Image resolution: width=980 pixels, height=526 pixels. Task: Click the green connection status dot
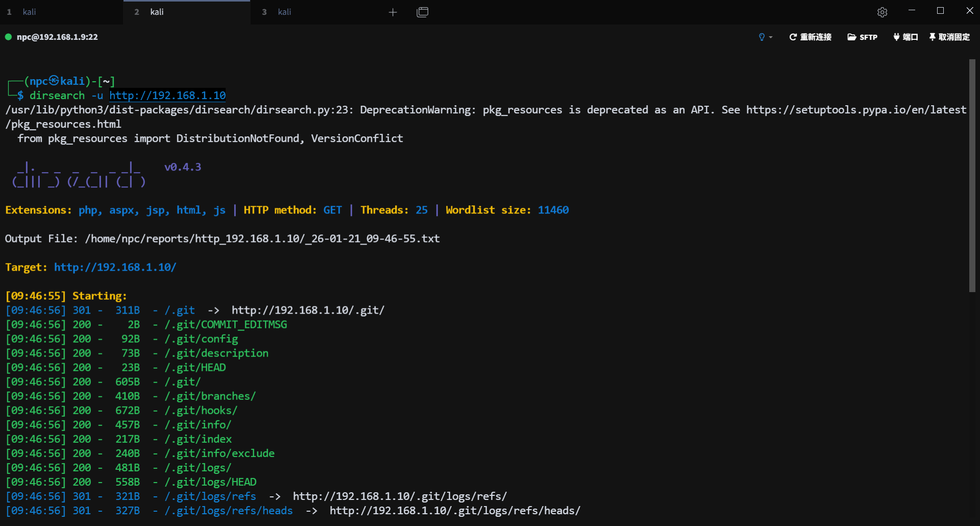click(8, 37)
